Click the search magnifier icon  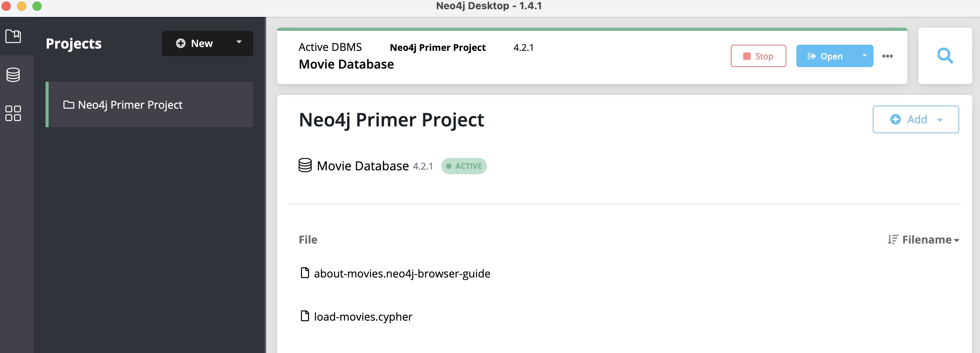(945, 56)
